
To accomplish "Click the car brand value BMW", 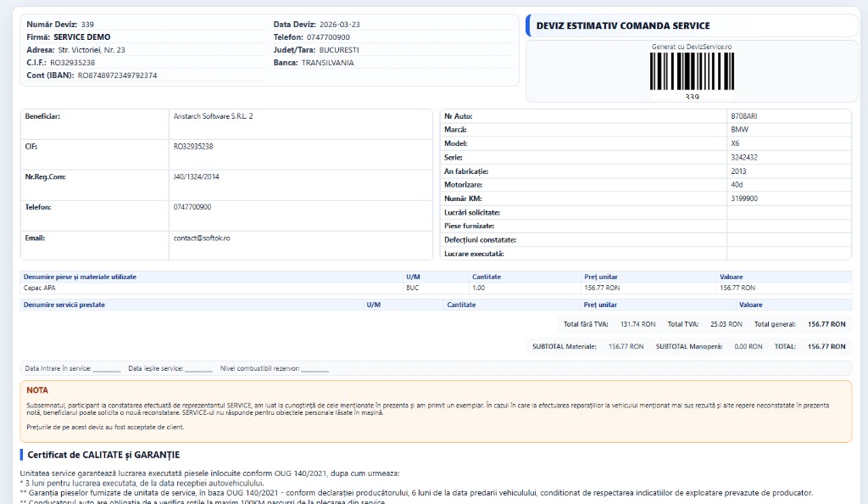I will (x=739, y=130).
